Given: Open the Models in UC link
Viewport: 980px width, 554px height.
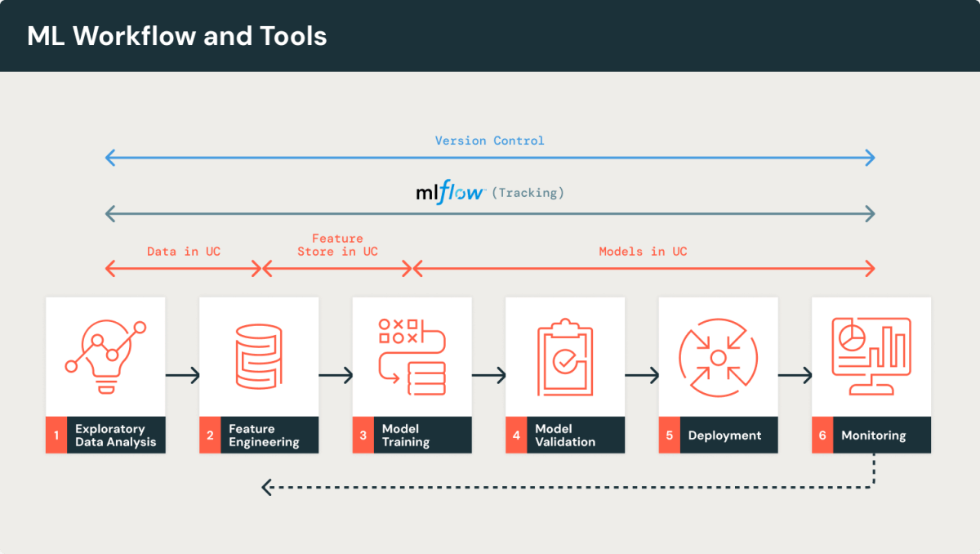Looking at the screenshot, I should pyautogui.click(x=643, y=251).
